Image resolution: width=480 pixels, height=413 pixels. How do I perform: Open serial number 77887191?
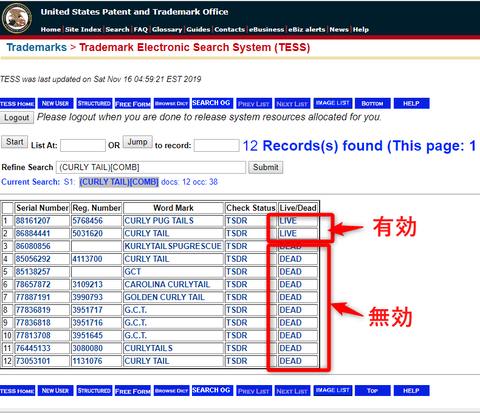(33, 297)
